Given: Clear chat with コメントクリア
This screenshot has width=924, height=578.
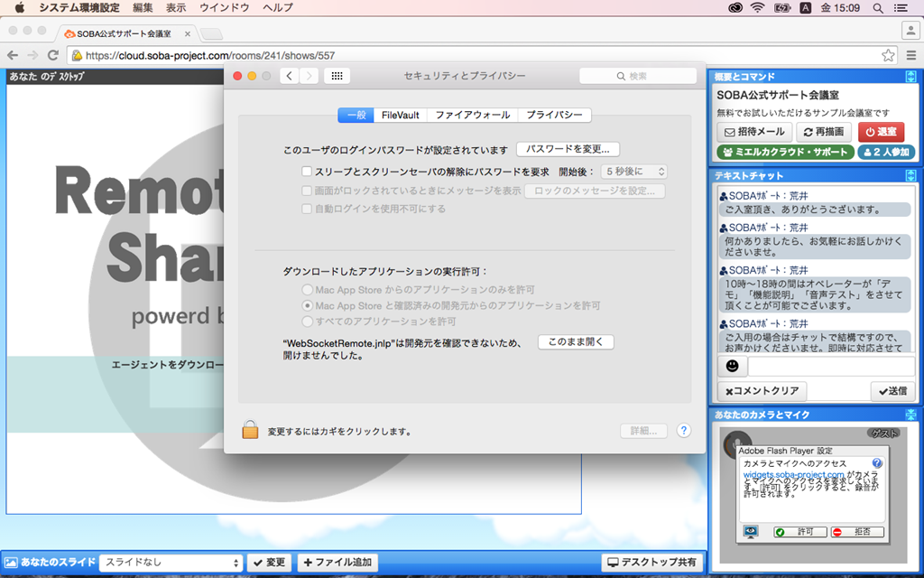Looking at the screenshot, I should (762, 390).
